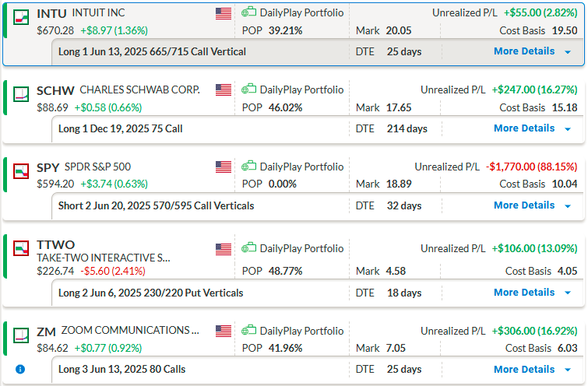This screenshot has width=588, height=386.
Task: Open More Details link for INTU
Action: (524, 51)
